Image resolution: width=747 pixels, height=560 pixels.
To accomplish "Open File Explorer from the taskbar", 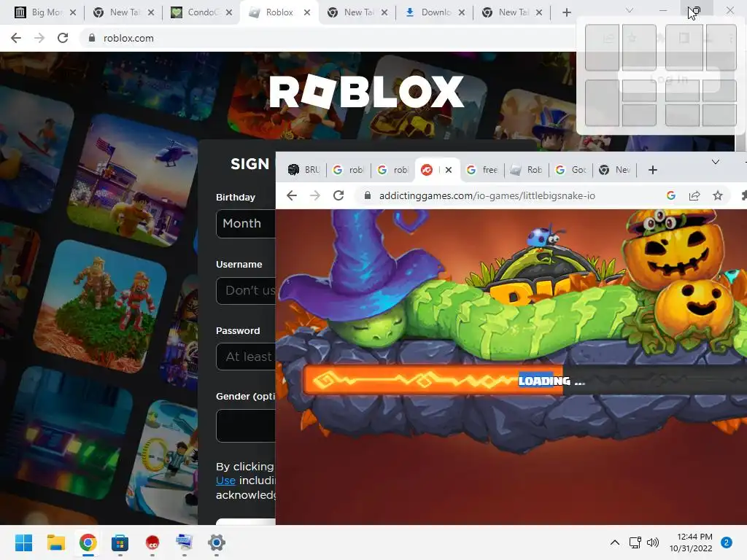I will coord(55,542).
